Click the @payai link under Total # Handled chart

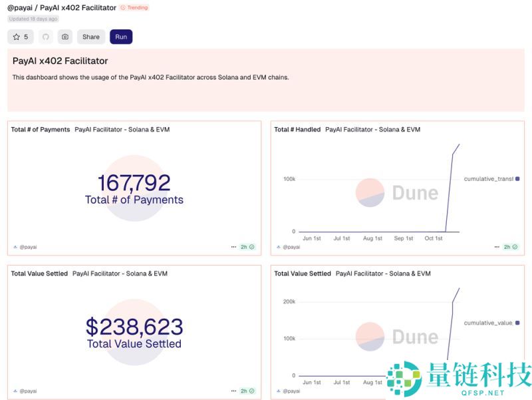click(291, 247)
